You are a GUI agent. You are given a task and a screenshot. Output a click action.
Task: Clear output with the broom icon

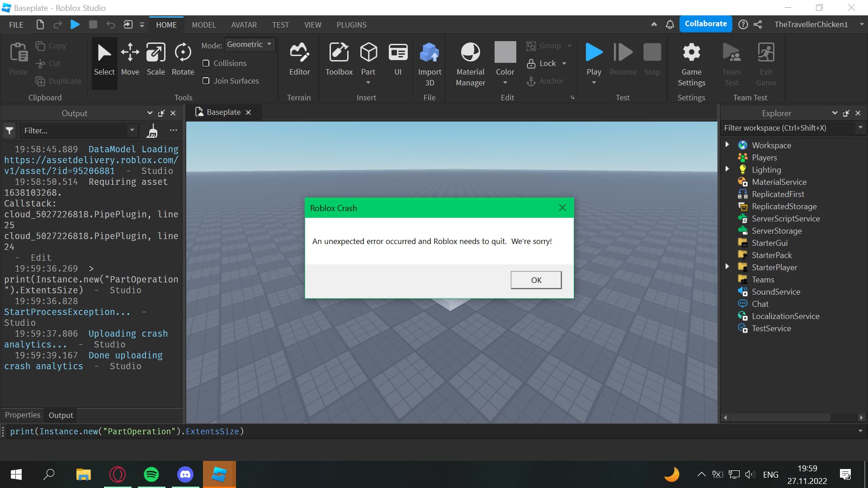point(152,131)
